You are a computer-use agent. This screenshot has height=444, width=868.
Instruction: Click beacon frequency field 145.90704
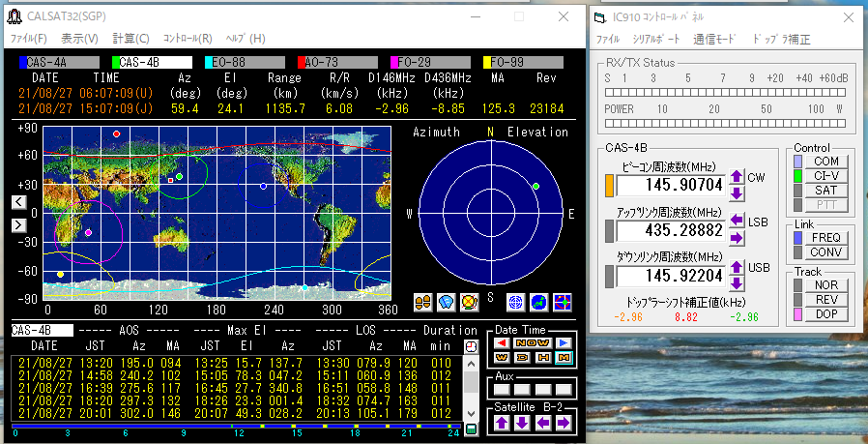[671, 185]
